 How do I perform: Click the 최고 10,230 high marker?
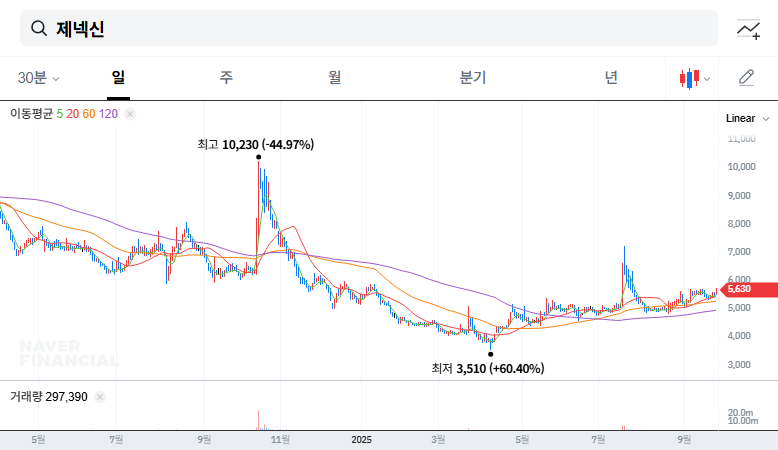[x=256, y=145]
